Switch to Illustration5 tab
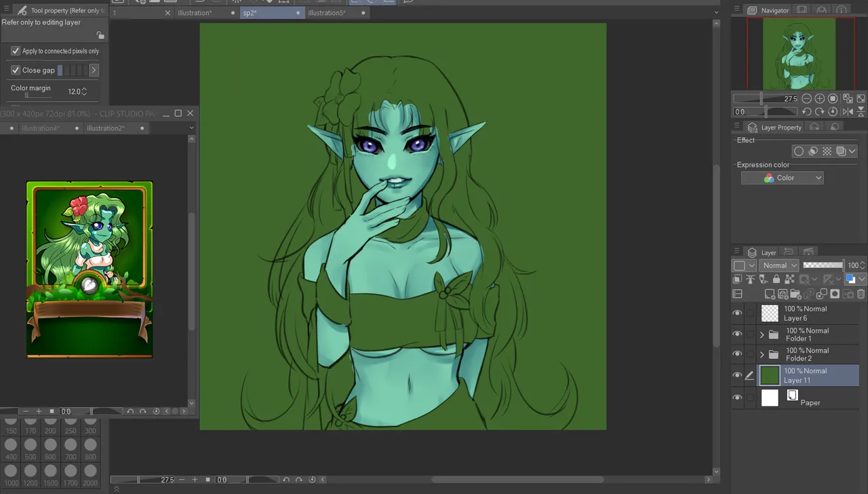The height and width of the screenshot is (494, 868). 327,13
